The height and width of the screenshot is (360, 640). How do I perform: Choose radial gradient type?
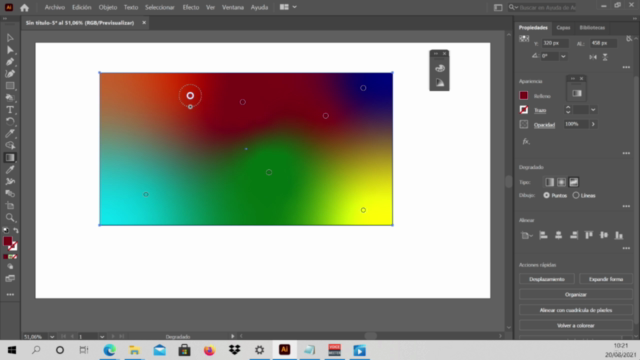(x=562, y=182)
